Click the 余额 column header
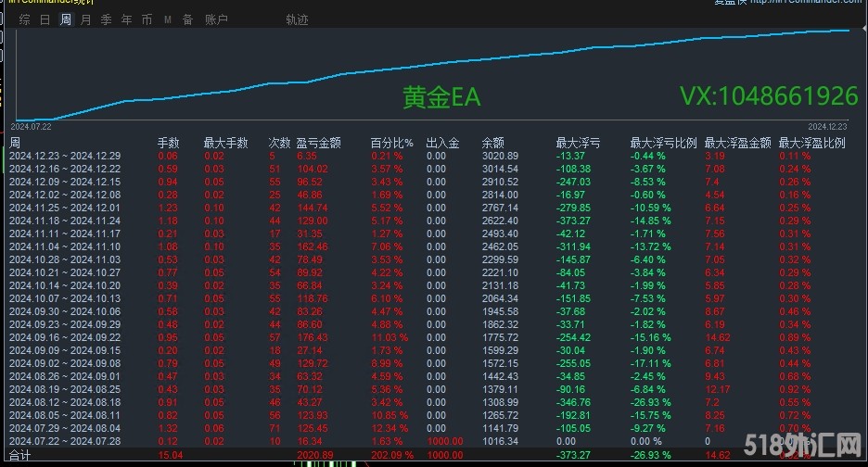 [492, 143]
